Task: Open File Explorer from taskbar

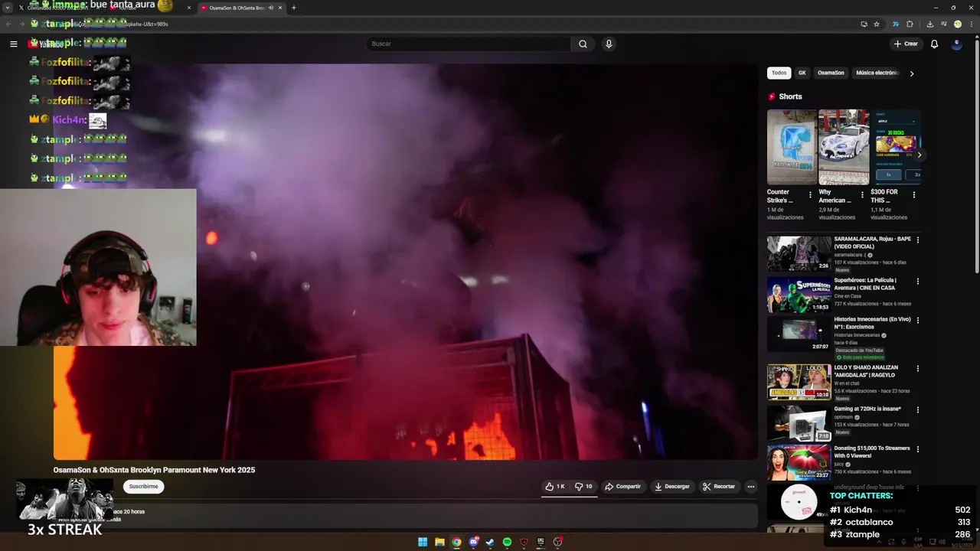Action: [439, 542]
